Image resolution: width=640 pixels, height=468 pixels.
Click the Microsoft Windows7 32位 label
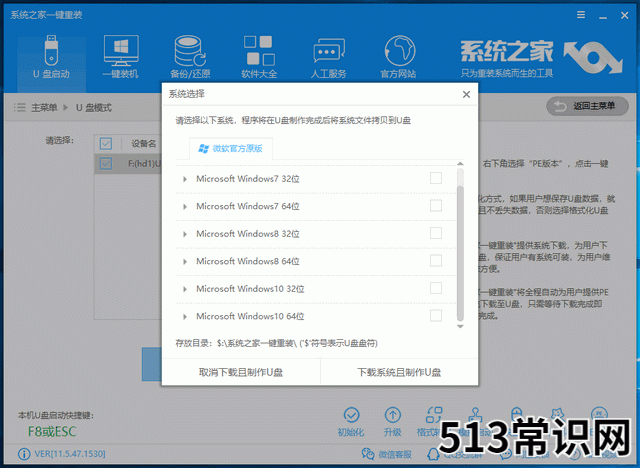tap(248, 179)
